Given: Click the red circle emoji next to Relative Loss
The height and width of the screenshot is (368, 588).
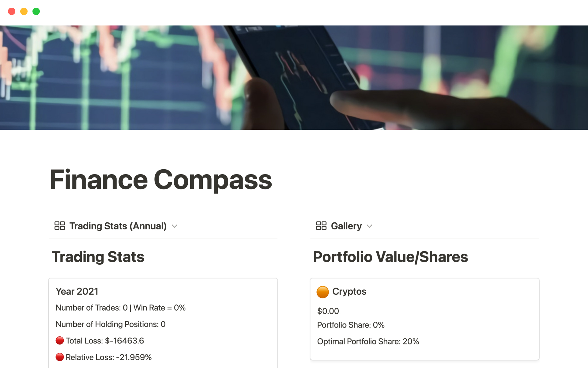Looking at the screenshot, I should tap(59, 357).
